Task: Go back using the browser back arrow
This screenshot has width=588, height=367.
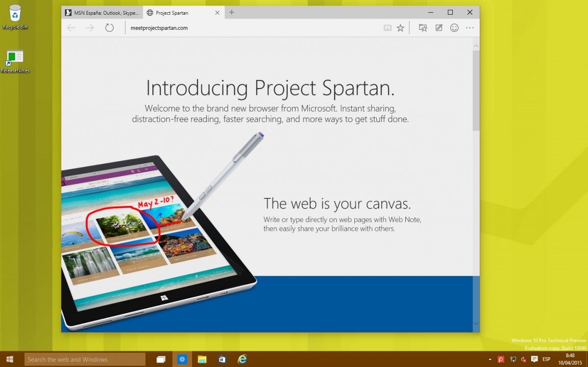Action: point(71,28)
